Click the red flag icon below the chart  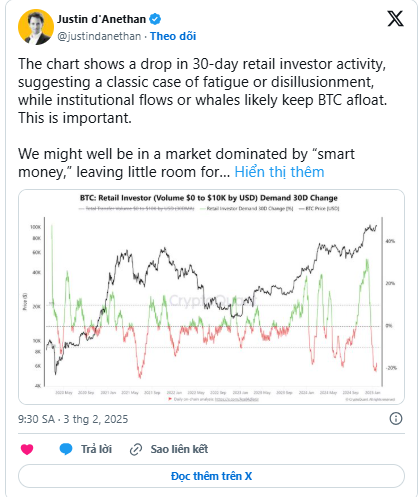170,399
